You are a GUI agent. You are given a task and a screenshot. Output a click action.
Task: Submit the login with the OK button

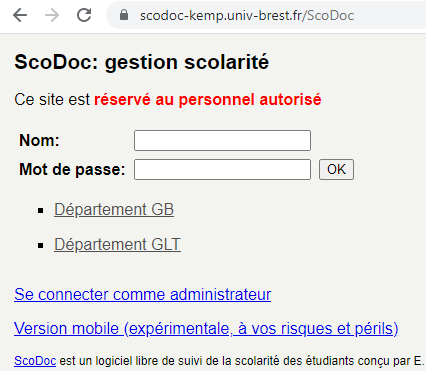(336, 169)
